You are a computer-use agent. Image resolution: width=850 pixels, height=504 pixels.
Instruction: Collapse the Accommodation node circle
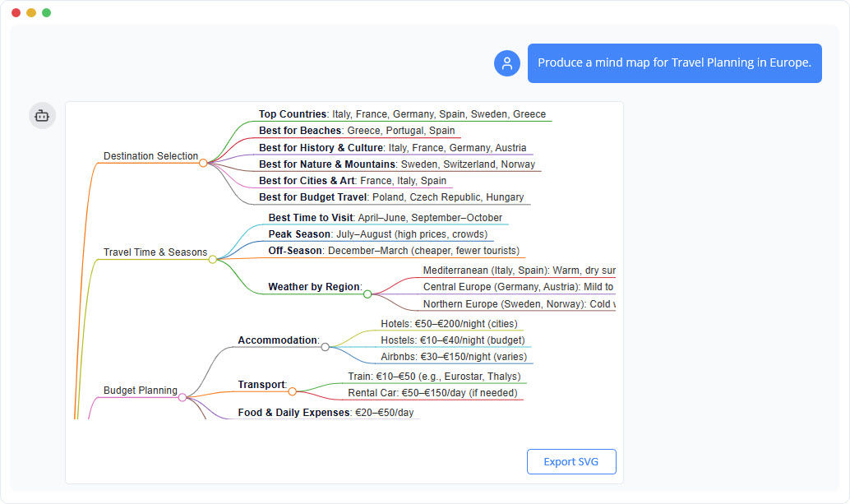[x=325, y=347]
